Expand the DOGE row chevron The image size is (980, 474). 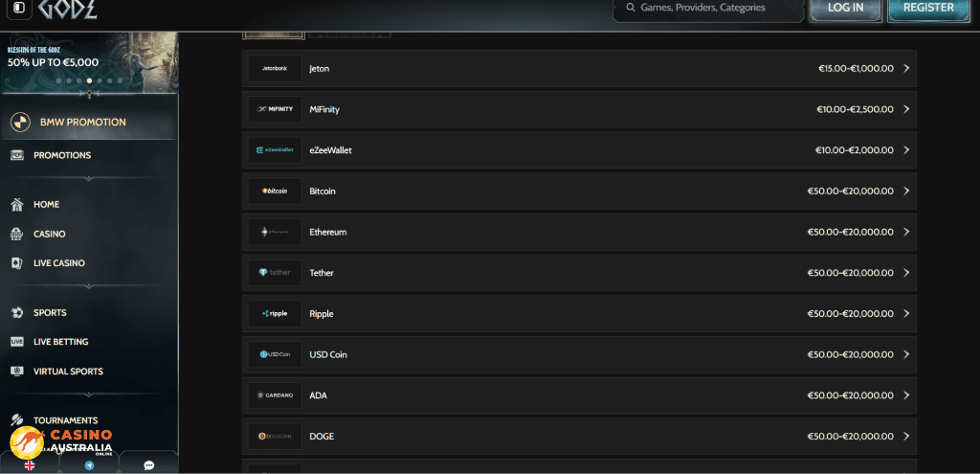906,437
